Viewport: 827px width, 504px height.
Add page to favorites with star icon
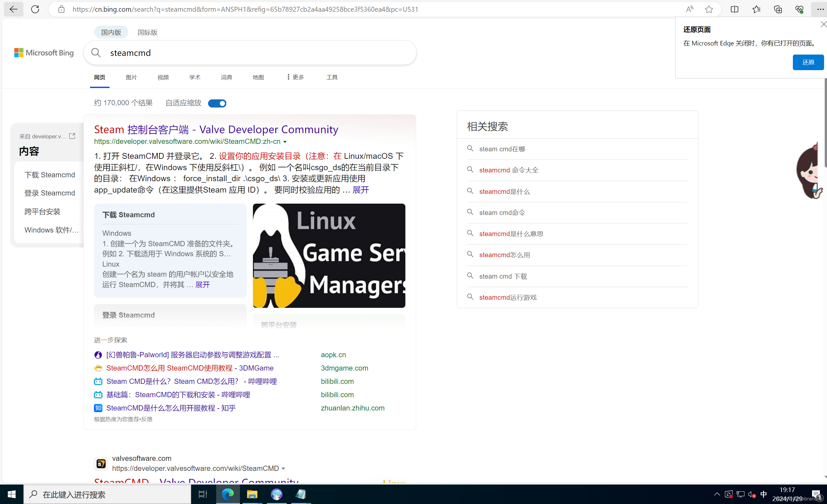point(709,9)
